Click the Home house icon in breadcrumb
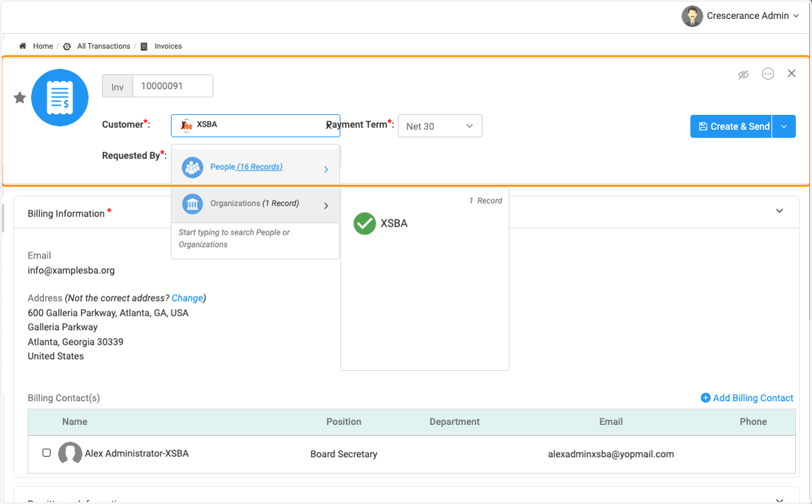 tap(22, 46)
